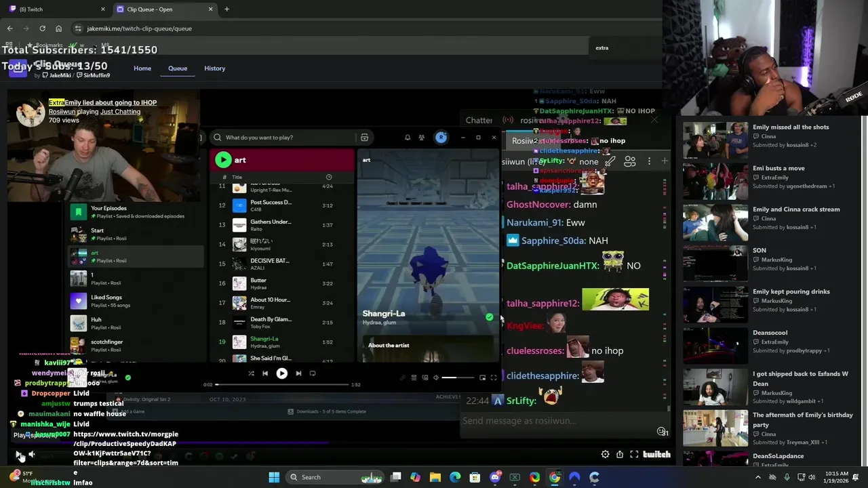Open a new browser tab
Viewport: 868px width, 488px height.
(x=226, y=9)
